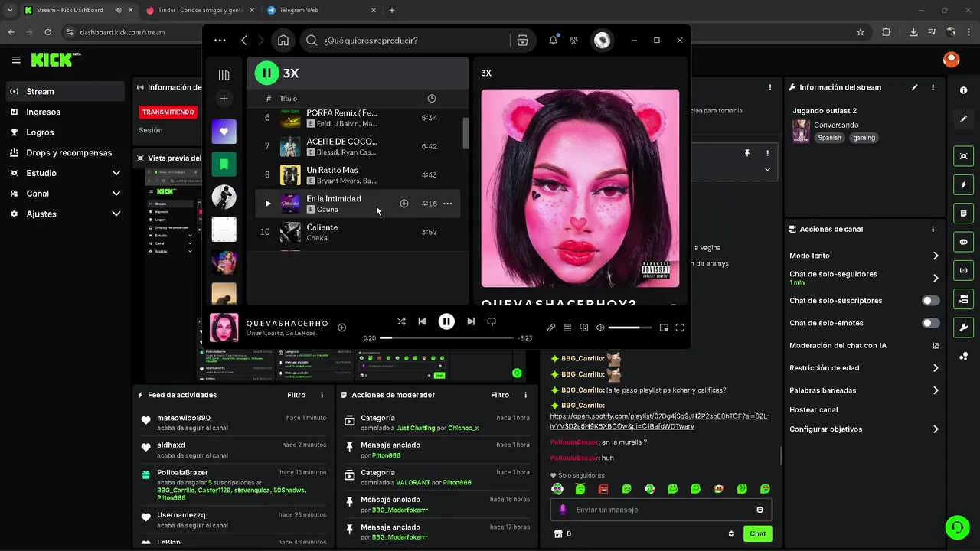Enter Spotify fullscreen mode
Viewport: 980px width, 551px height.
click(x=680, y=328)
